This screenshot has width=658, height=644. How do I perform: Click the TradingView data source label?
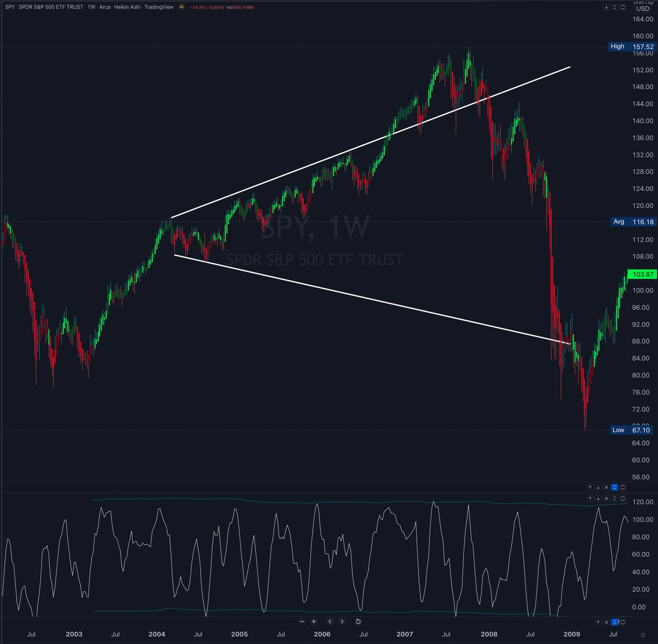tap(159, 7)
